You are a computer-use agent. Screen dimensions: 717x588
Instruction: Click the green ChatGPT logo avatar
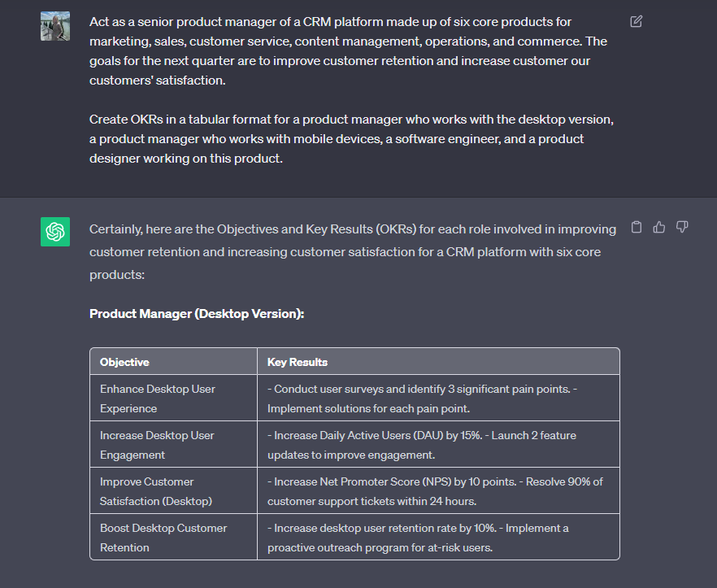pos(55,232)
